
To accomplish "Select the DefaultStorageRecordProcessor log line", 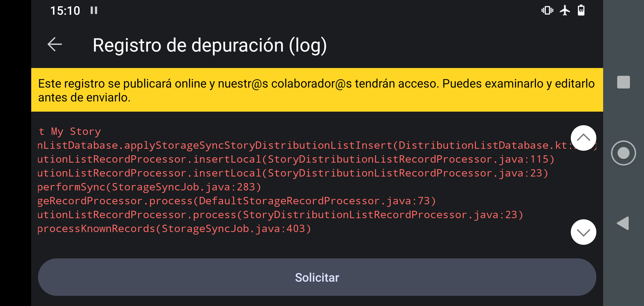I will (233, 201).
